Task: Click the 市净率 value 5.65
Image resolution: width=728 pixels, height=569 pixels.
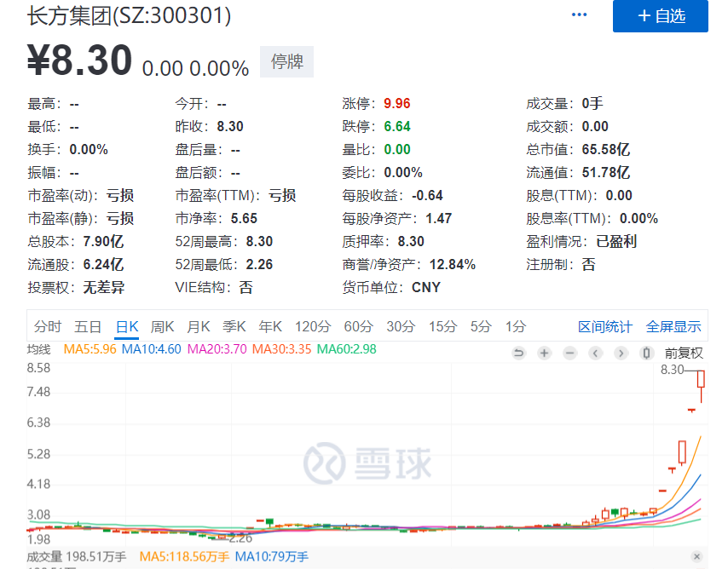Action: [244, 219]
